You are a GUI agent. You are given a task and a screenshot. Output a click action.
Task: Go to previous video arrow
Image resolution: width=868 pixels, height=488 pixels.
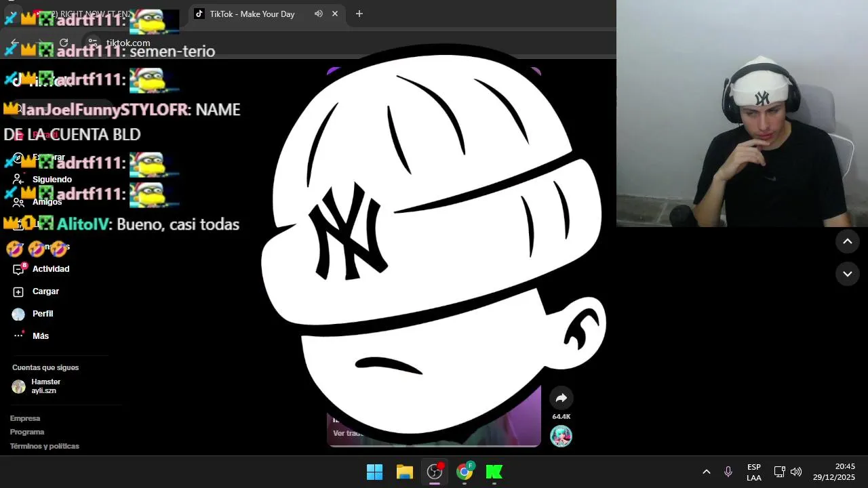[847, 241]
